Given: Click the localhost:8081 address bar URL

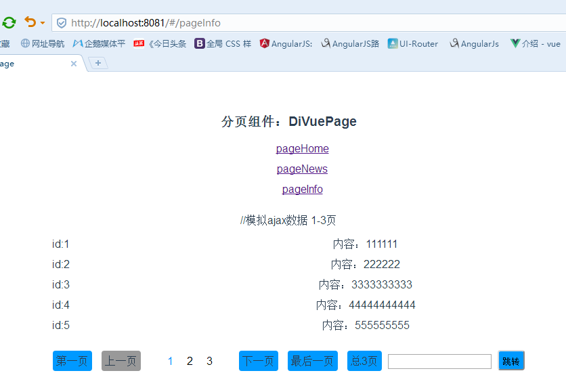Looking at the screenshot, I should [146, 23].
